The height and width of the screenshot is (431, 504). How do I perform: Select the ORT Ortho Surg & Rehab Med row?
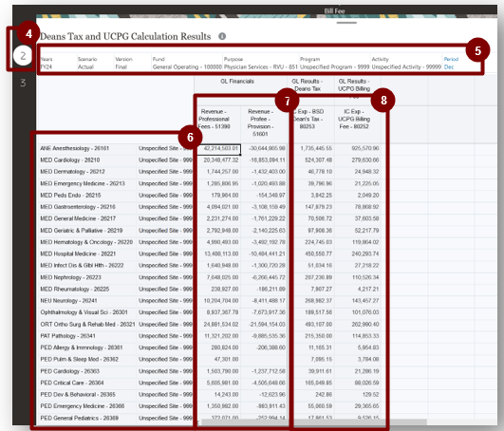[x=87, y=325]
